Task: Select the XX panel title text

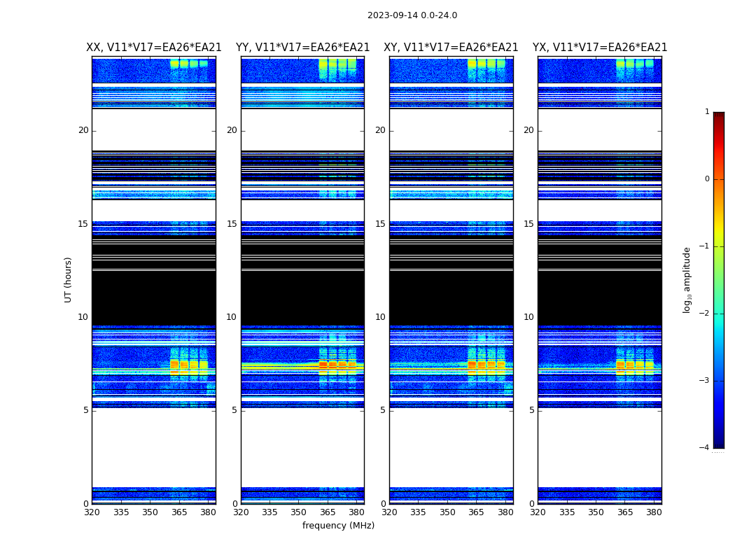Action: click(153, 48)
